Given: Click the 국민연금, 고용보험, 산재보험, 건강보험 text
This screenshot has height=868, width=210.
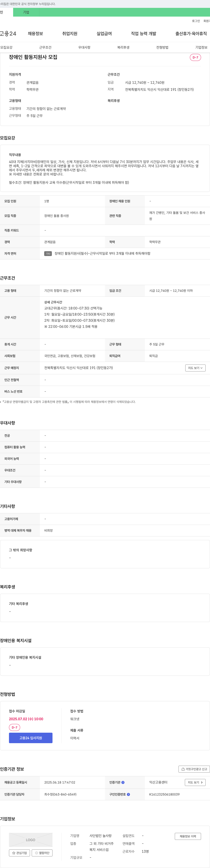Looking at the screenshot, I should tap(70, 356).
